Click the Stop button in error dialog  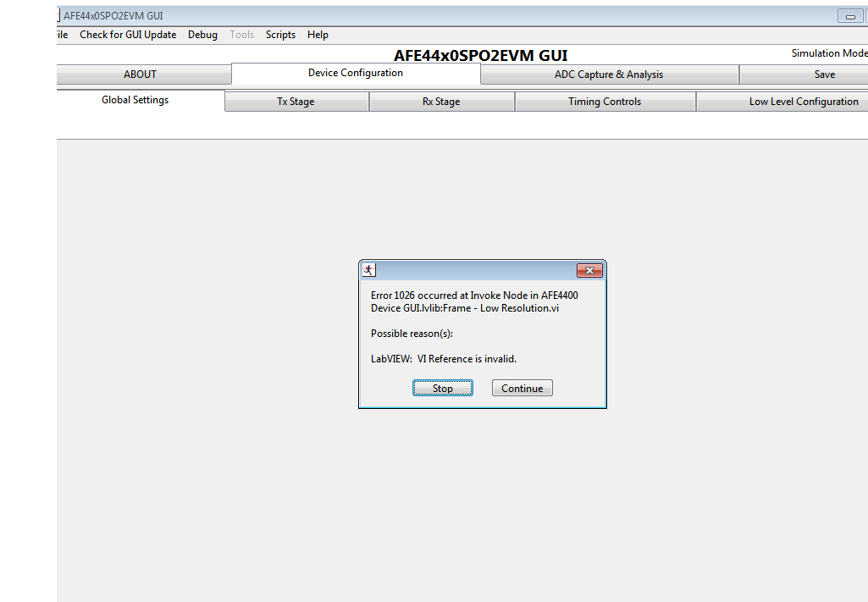coord(442,388)
